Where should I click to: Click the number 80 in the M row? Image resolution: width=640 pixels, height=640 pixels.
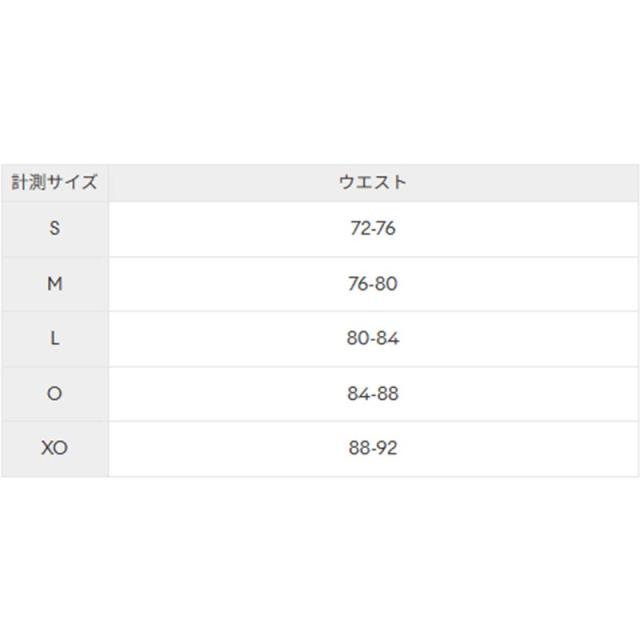(386, 284)
